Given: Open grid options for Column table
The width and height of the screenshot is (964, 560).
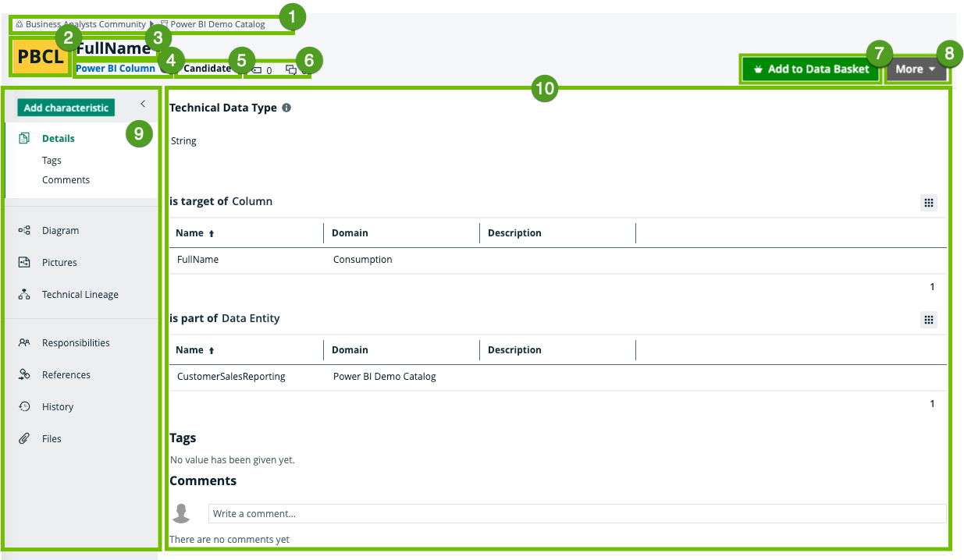Looking at the screenshot, I should [928, 203].
